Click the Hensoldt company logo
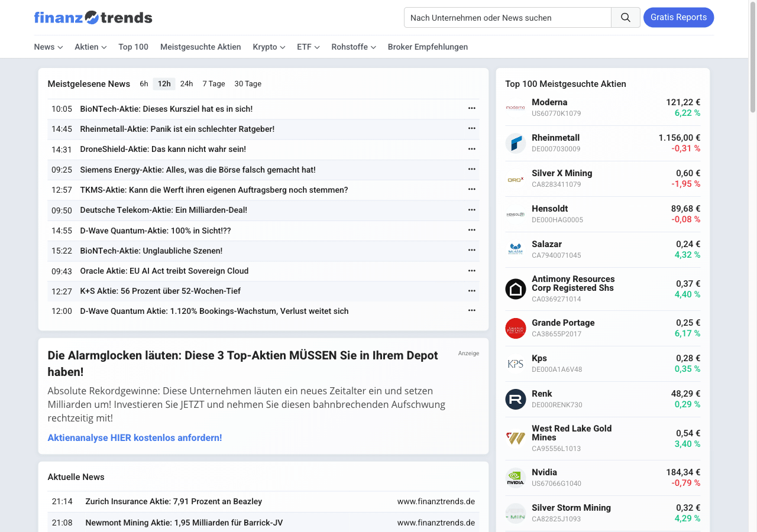This screenshot has width=757, height=532. click(516, 214)
